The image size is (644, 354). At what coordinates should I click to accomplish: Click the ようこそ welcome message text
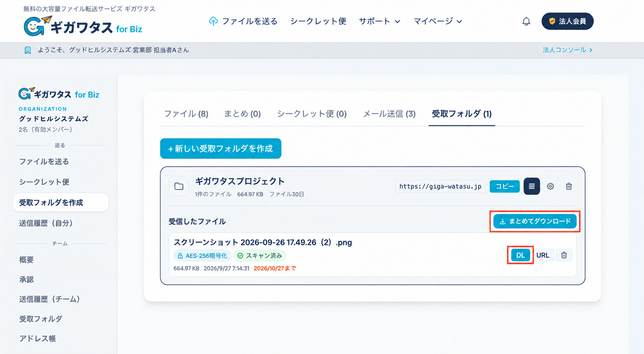point(113,50)
